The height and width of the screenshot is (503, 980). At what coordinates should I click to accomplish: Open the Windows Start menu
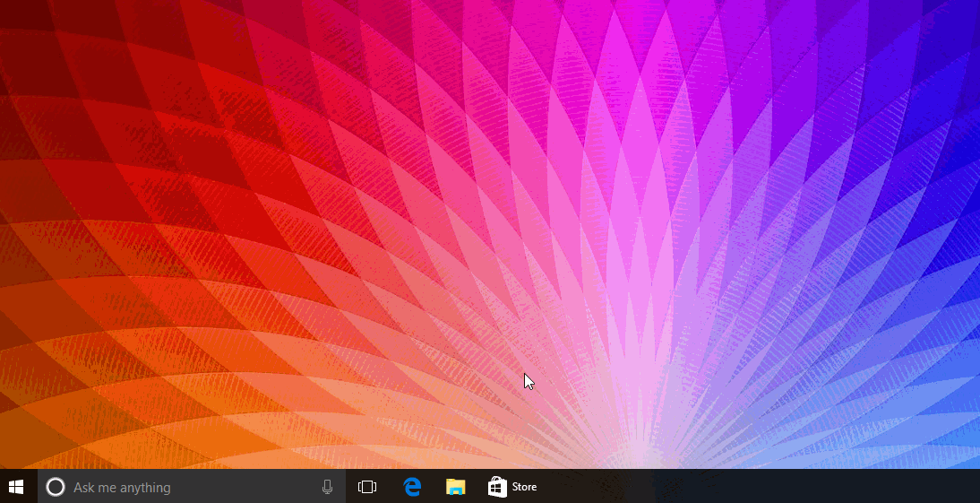(16, 487)
